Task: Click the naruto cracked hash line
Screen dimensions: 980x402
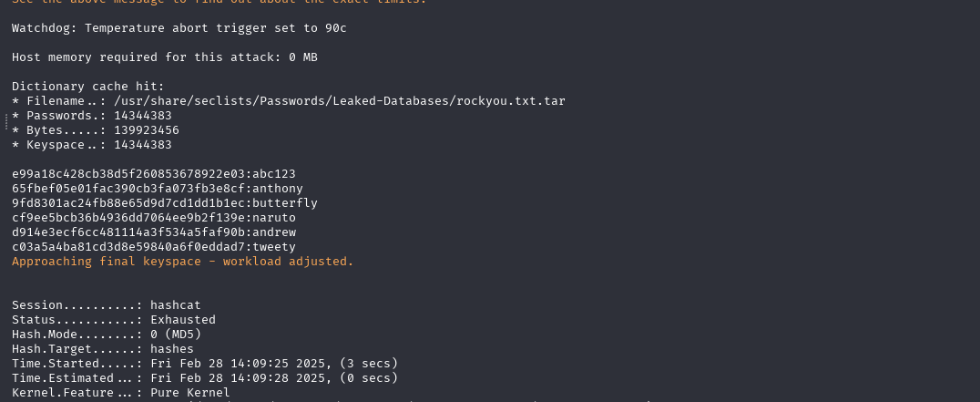Action: 154,218
